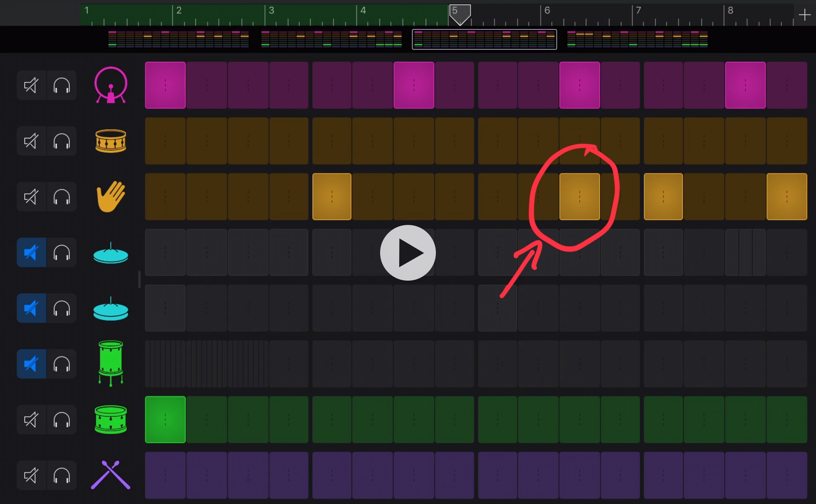Open the fourth pattern overview thumbnail

637,39
